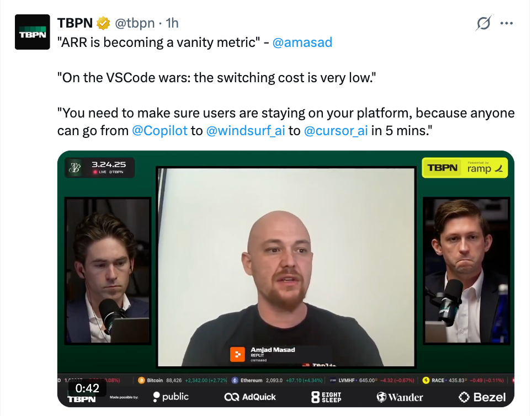Open the three-dot more options menu
The width and height of the screenshot is (532, 416).
tap(507, 23)
